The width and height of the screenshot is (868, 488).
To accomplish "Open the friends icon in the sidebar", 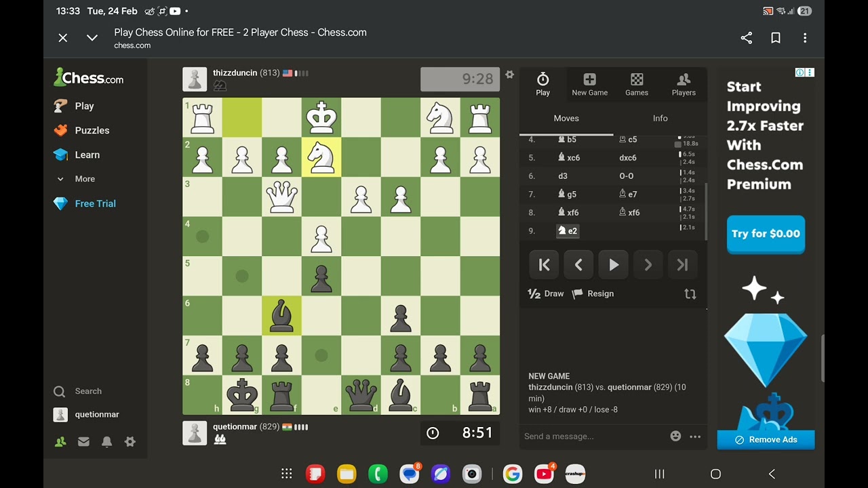I will point(60,442).
